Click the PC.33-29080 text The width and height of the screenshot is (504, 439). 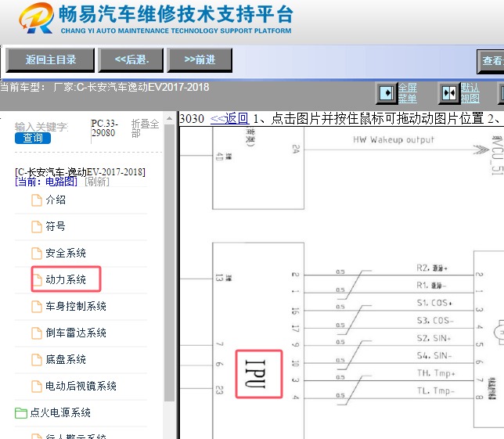pyautogui.click(x=105, y=128)
